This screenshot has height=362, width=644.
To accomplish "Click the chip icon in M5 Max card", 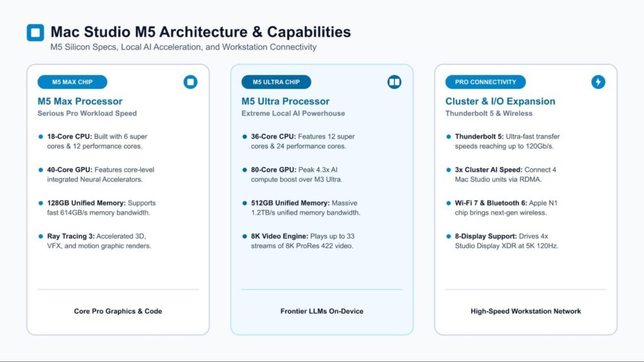I will 190,82.
